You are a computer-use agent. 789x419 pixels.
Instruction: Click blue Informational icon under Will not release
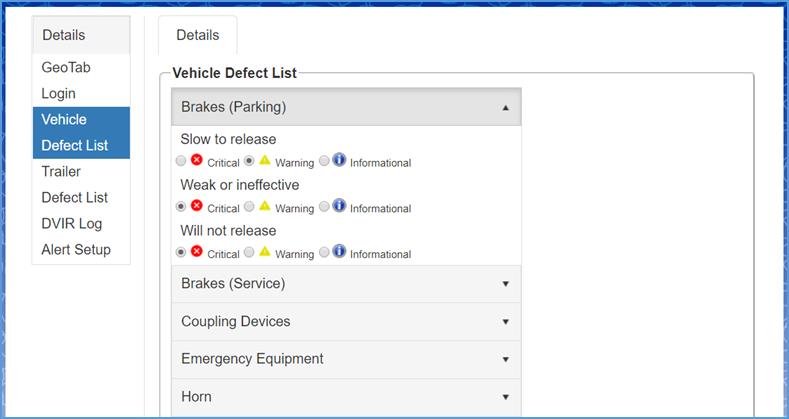click(x=339, y=251)
